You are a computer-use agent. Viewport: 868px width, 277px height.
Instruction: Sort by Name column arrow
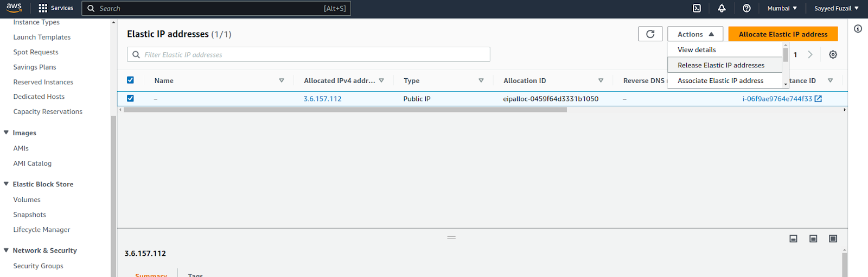[x=282, y=80]
